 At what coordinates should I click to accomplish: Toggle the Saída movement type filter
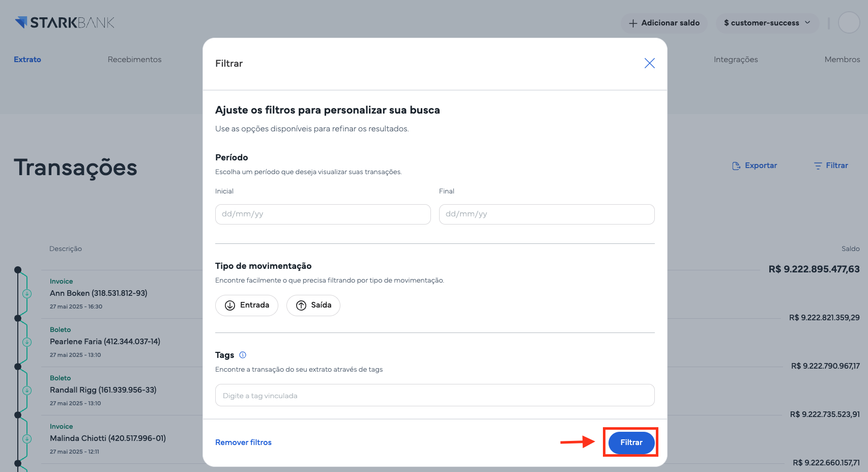click(x=313, y=306)
